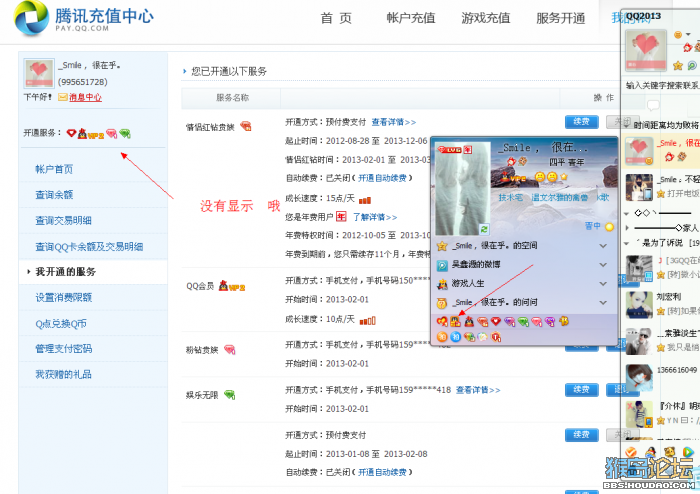Click the Qzone star icon below the QQ2013 avatar

coord(678,66)
